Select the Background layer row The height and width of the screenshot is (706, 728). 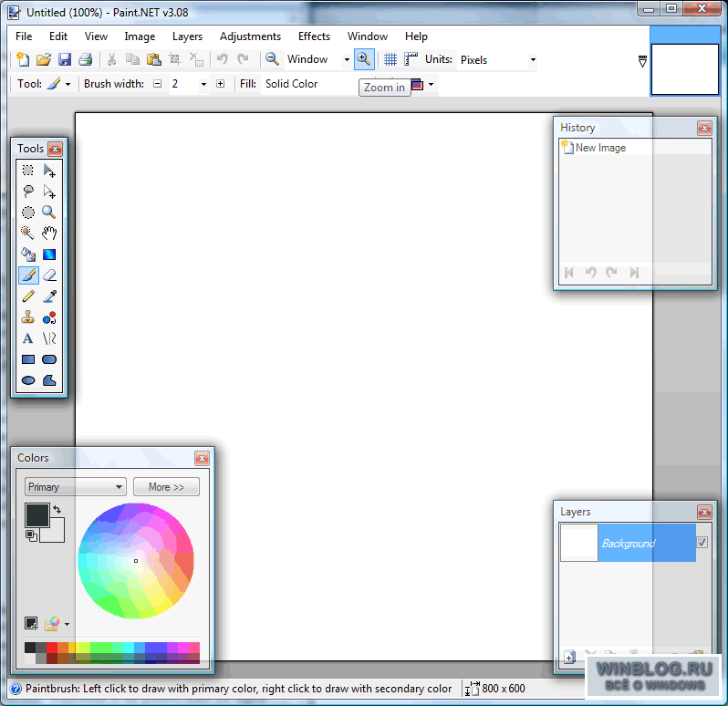(629, 543)
